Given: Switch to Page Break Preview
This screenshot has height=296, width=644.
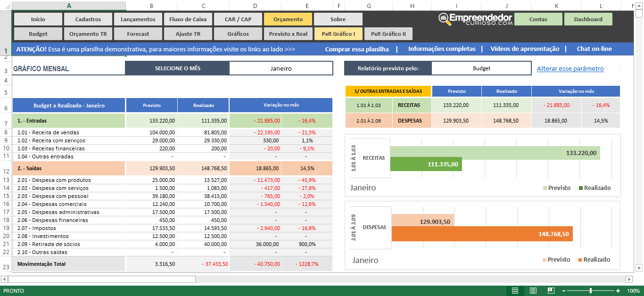Looking at the screenshot, I should pos(551,291).
